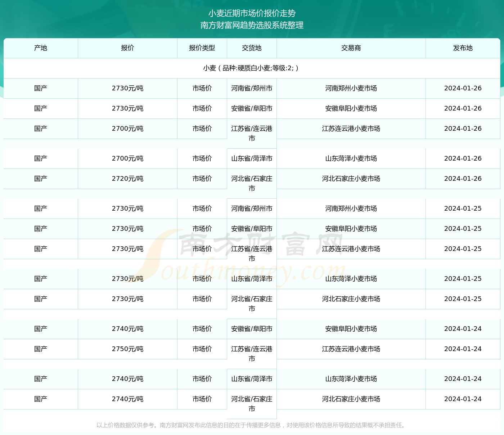Click 山东菏泽小麦市场 in the 2024-01-25 row
This screenshot has height=435, width=504.
coord(351,279)
